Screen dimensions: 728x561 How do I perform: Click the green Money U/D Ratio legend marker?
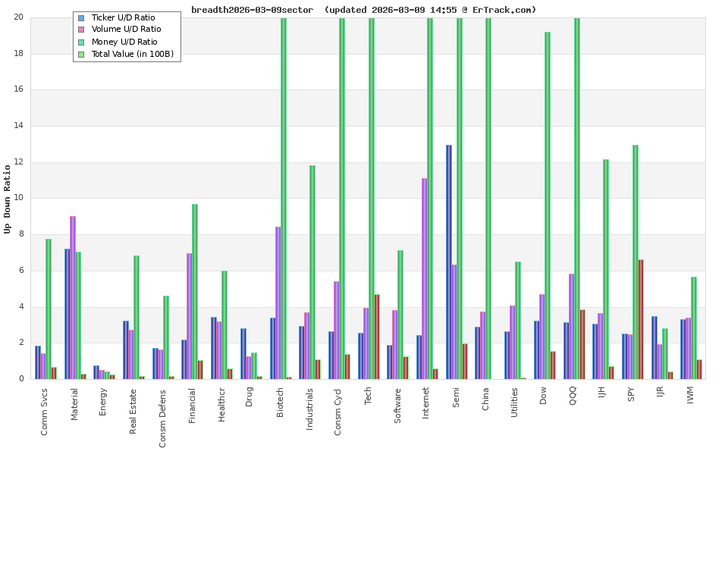tap(81, 42)
